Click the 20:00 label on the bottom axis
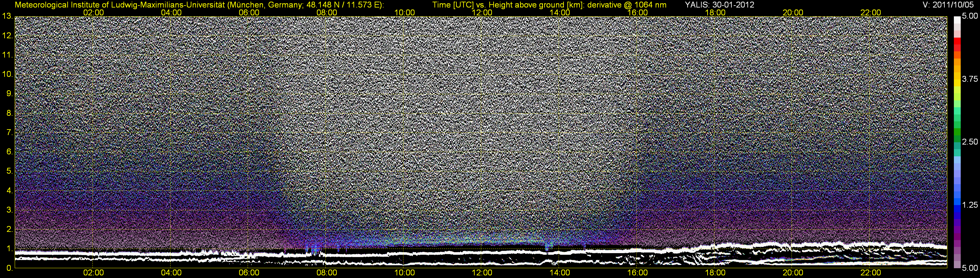The image size is (980, 278). click(x=793, y=273)
